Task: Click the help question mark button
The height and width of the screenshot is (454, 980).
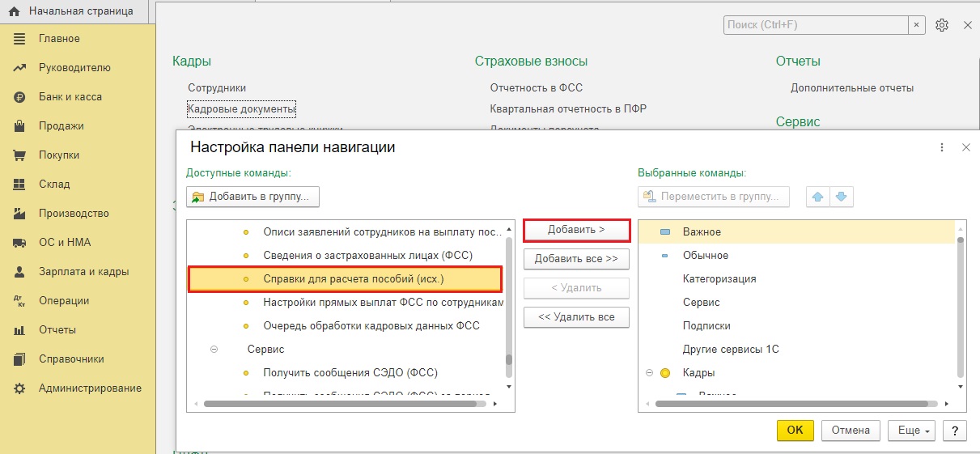Action: (x=955, y=431)
